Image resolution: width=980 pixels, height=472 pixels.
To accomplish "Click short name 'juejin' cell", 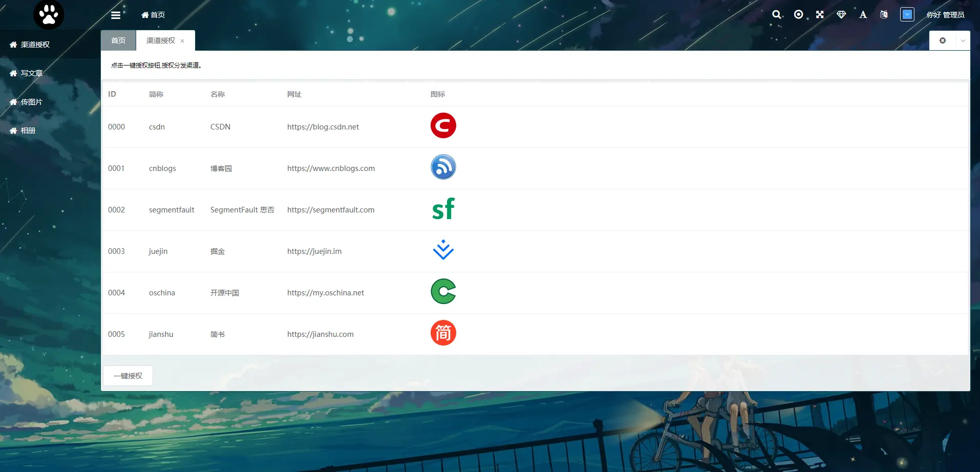I will [x=158, y=251].
